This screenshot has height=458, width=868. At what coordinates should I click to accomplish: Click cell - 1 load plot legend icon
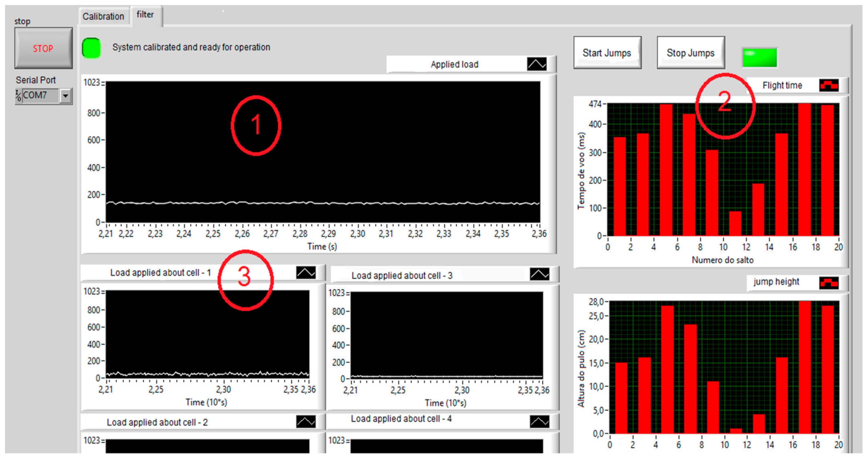point(306,273)
